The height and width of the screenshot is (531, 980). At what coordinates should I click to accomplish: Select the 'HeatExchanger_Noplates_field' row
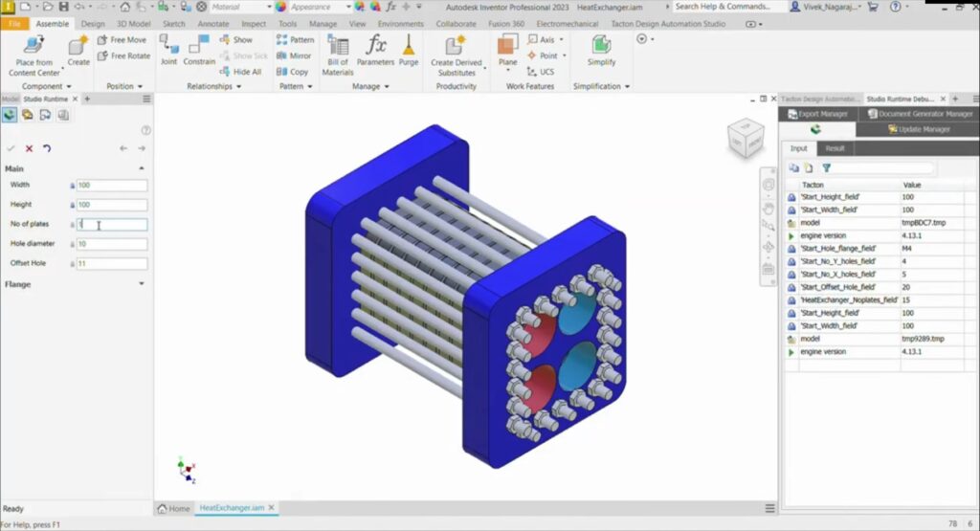click(x=879, y=299)
